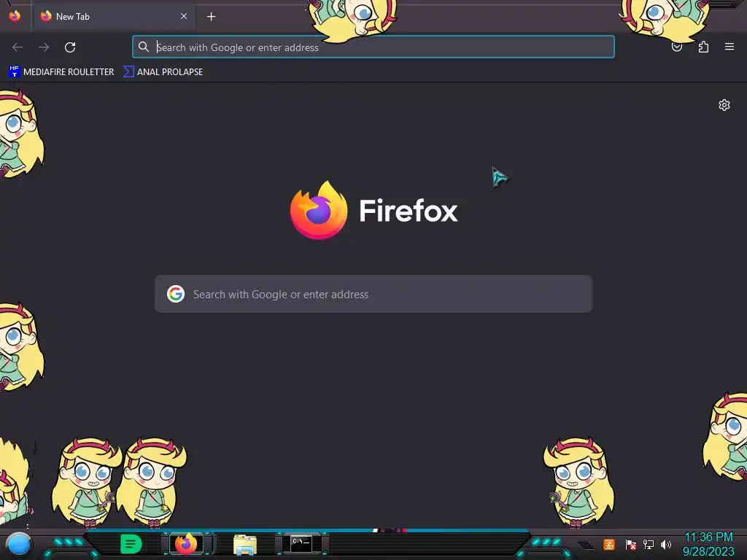Open Firefox View from the tab strip icon

pos(15,16)
